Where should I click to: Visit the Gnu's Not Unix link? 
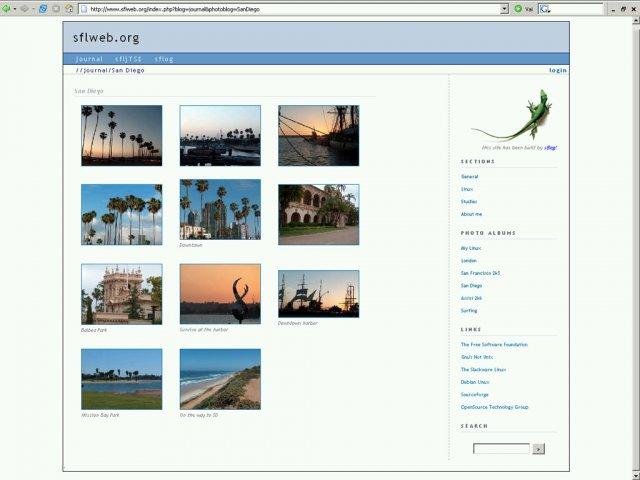[477, 357]
